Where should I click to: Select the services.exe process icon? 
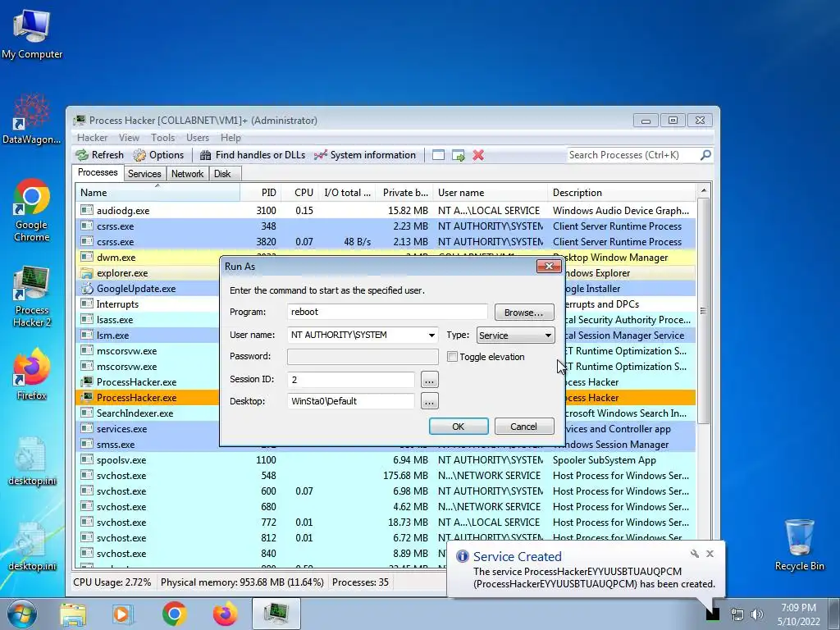pyautogui.click(x=87, y=428)
